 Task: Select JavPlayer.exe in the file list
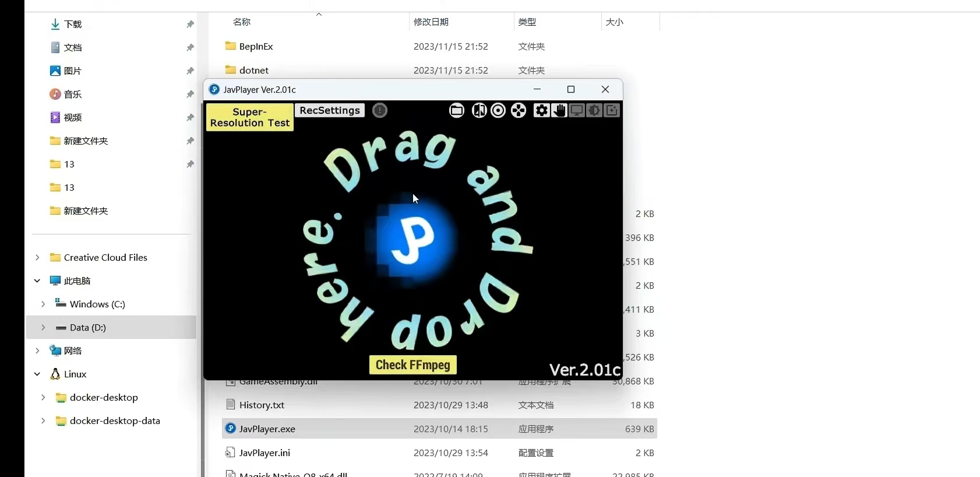pyautogui.click(x=440, y=429)
